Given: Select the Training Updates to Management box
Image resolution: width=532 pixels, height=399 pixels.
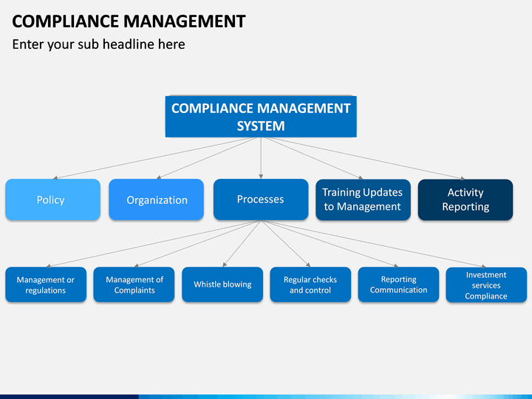Looking at the screenshot, I should point(363,199).
